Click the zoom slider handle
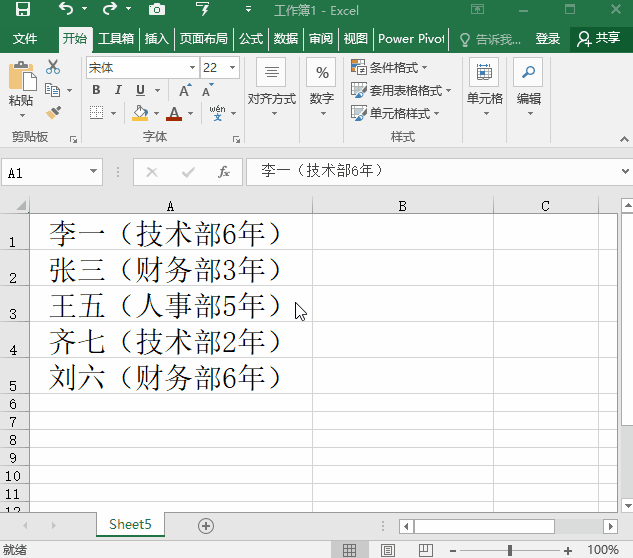Viewport: 633px width, 558px height. (510, 550)
